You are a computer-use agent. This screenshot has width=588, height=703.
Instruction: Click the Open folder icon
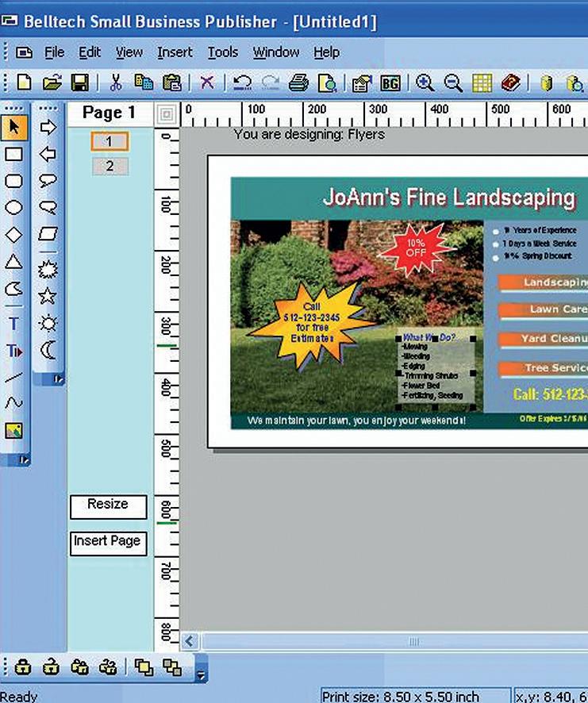(52, 83)
